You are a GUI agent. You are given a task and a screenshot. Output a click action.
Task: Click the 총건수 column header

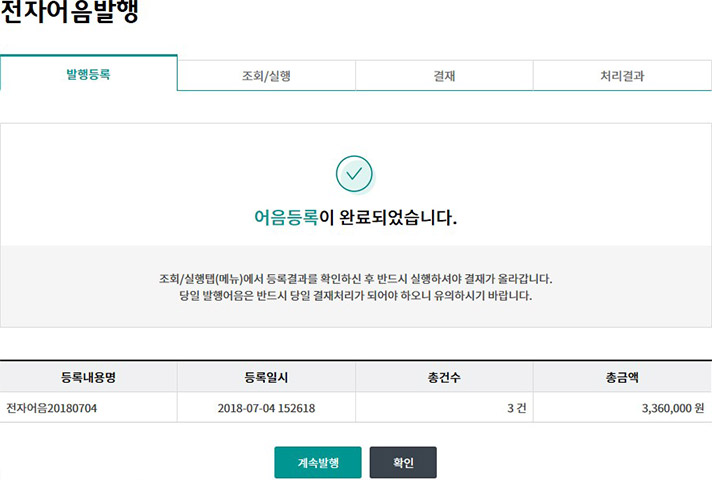point(444,377)
